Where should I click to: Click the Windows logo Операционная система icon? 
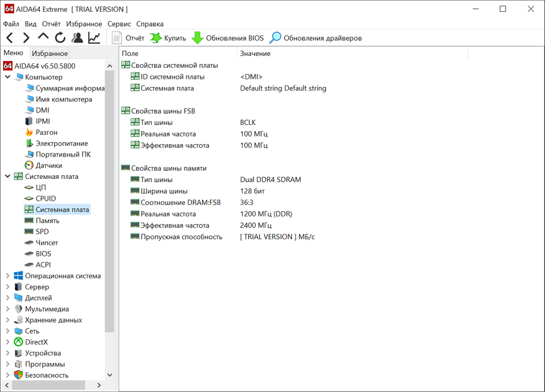point(19,276)
